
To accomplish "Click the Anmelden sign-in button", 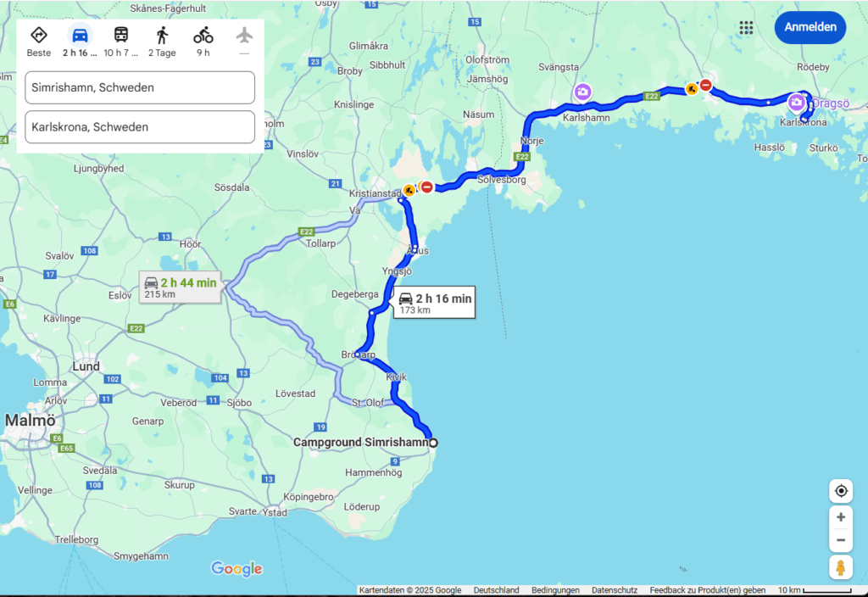I will 810,27.
